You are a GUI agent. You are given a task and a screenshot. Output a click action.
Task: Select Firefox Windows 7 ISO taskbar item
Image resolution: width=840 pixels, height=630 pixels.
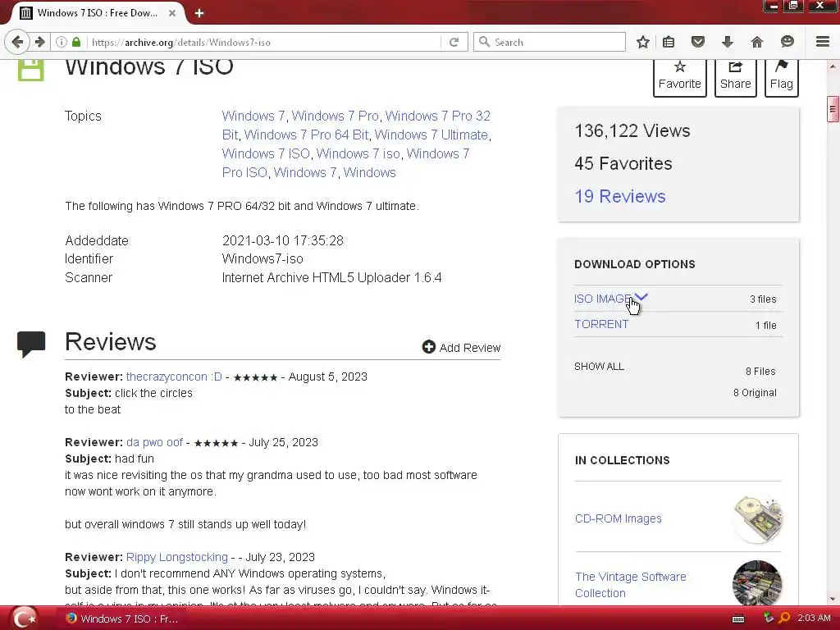coord(122,619)
